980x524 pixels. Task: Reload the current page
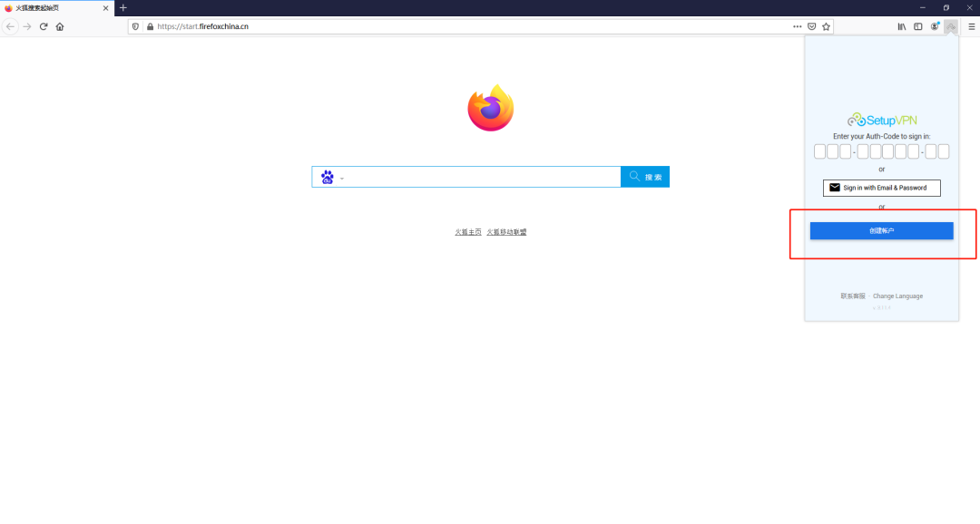click(x=43, y=26)
